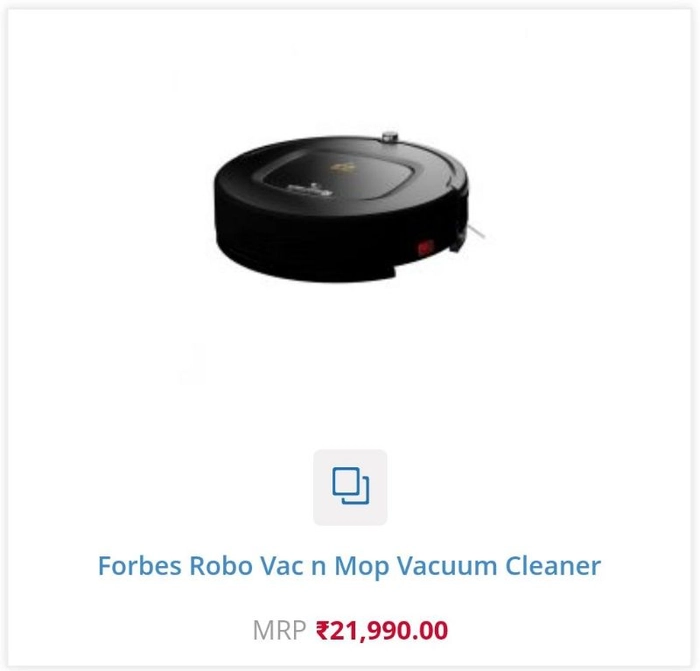Click the square lid panel of the vacuum
The width and height of the screenshot is (700, 671).
point(342,175)
